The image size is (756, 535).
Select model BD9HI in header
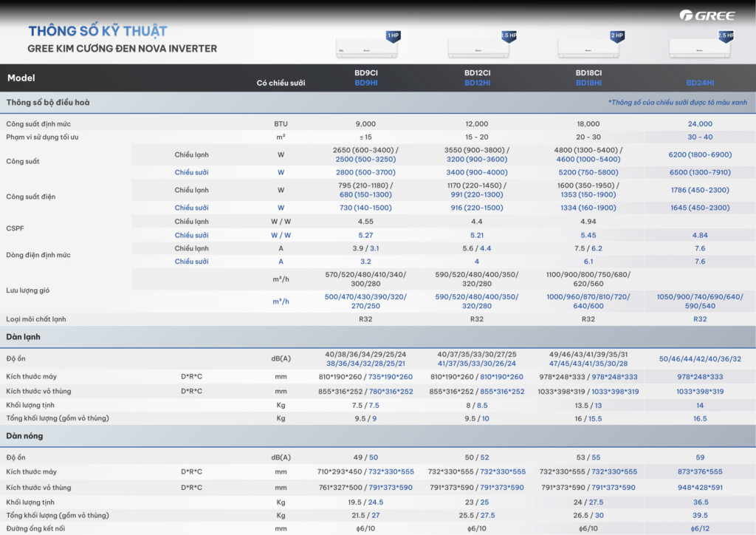pyautogui.click(x=366, y=83)
